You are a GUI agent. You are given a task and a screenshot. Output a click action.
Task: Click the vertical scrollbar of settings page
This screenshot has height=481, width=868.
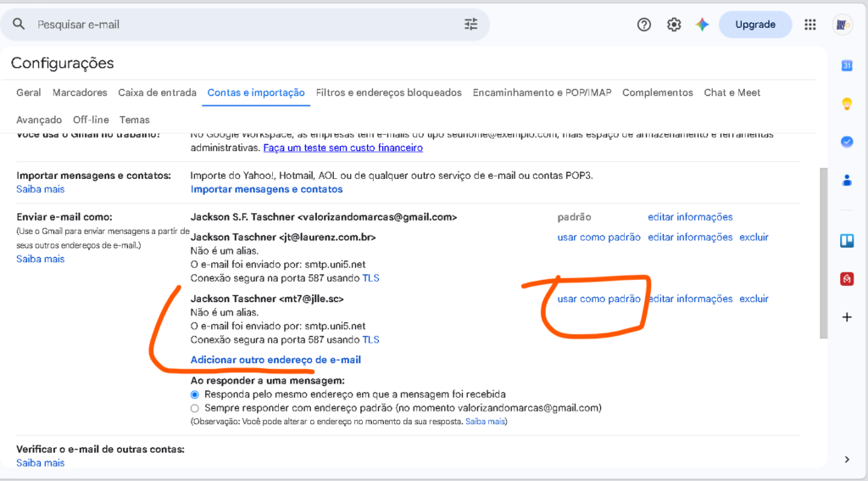[x=824, y=253]
